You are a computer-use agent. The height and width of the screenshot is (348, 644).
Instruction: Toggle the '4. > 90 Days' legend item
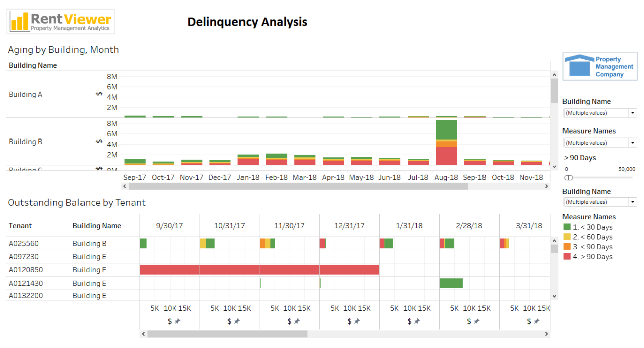click(x=589, y=256)
